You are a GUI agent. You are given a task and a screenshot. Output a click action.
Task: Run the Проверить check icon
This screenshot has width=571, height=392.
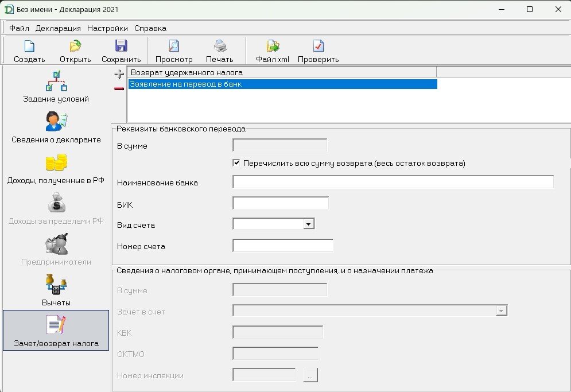point(318,46)
